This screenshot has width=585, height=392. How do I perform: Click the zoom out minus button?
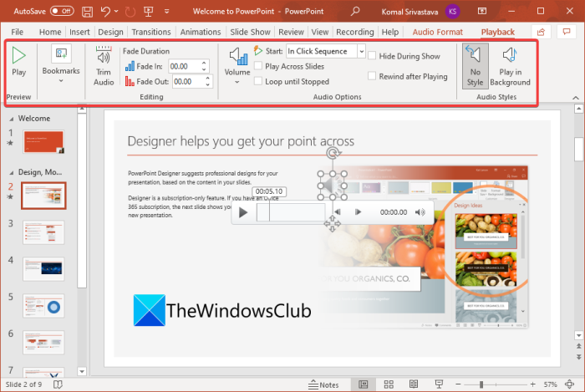click(x=459, y=384)
